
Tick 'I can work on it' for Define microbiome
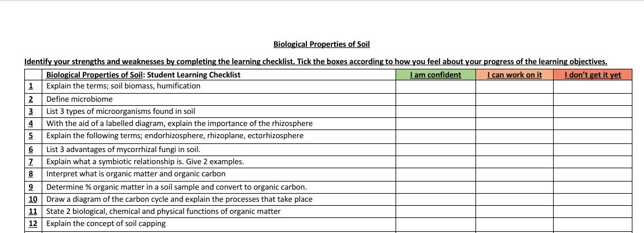click(514, 99)
